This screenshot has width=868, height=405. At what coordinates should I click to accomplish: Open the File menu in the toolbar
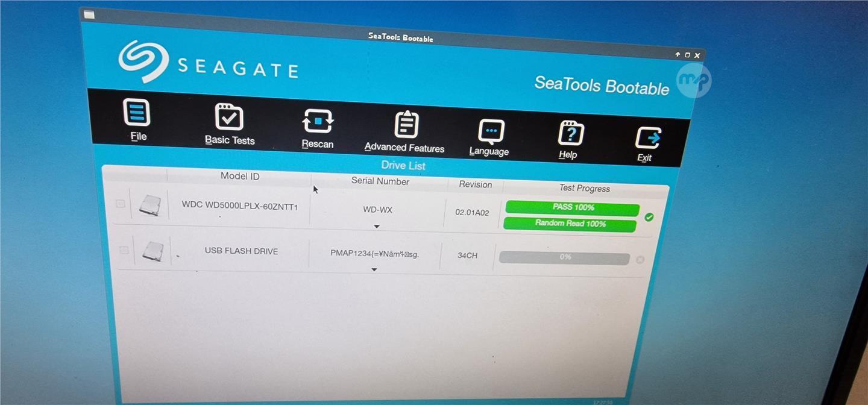tap(137, 119)
